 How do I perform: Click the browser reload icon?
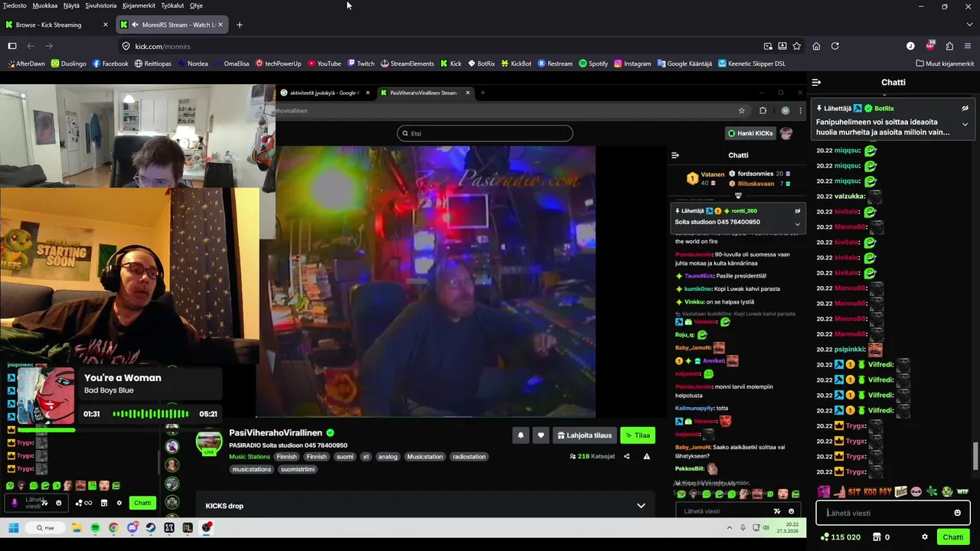coord(835,46)
